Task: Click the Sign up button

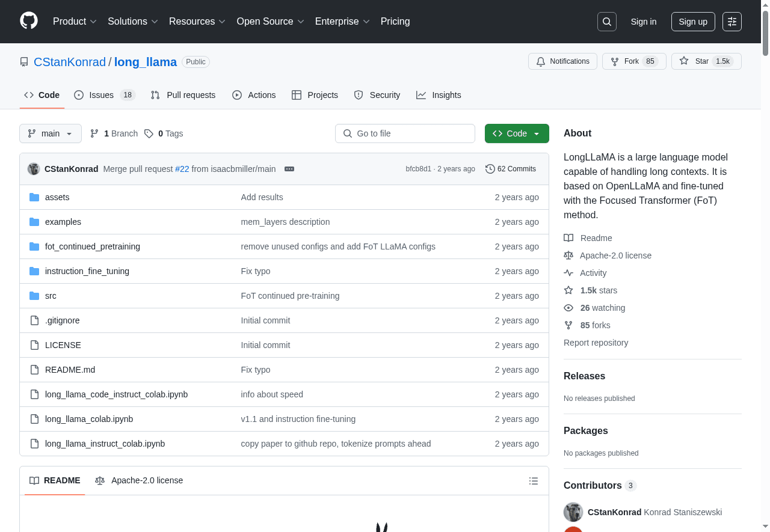Action: pyautogui.click(x=693, y=22)
